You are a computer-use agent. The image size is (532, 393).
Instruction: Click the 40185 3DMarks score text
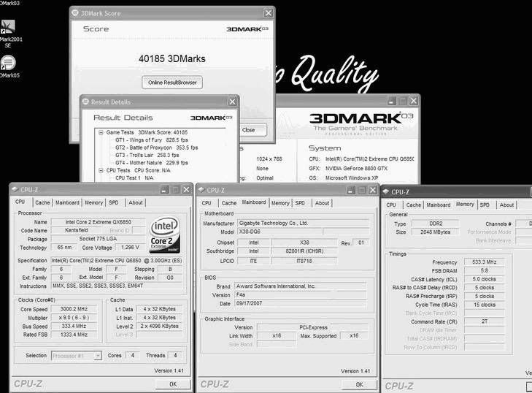pos(172,58)
